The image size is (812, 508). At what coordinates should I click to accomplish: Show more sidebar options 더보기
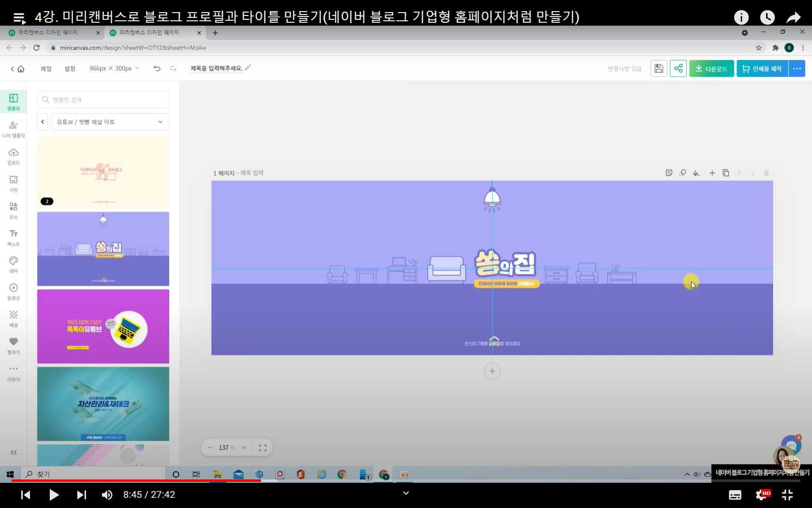click(x=14, y=373)
